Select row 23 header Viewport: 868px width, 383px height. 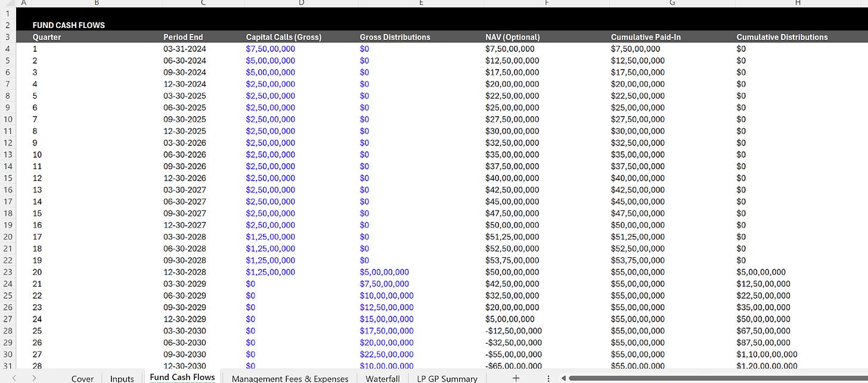8,272
